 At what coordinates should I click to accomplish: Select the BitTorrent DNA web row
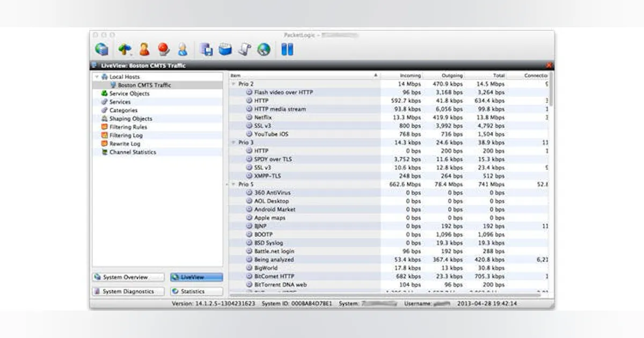pyautogui.click(x=389, y=285)
